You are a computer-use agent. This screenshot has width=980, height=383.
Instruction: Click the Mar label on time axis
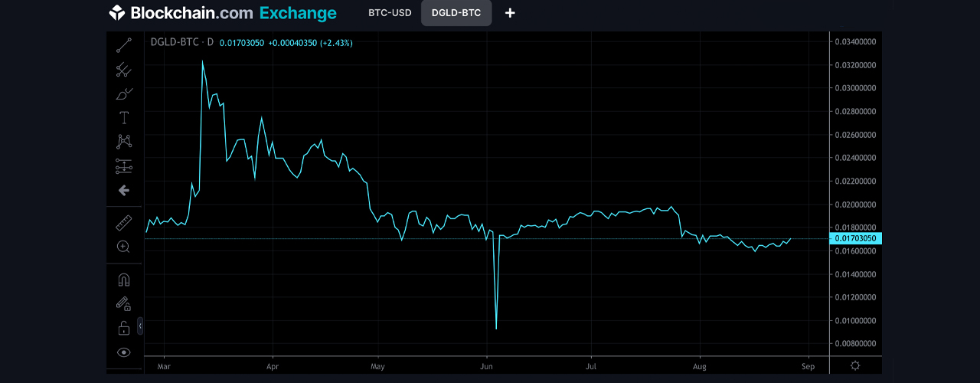[x=163, y=366]
